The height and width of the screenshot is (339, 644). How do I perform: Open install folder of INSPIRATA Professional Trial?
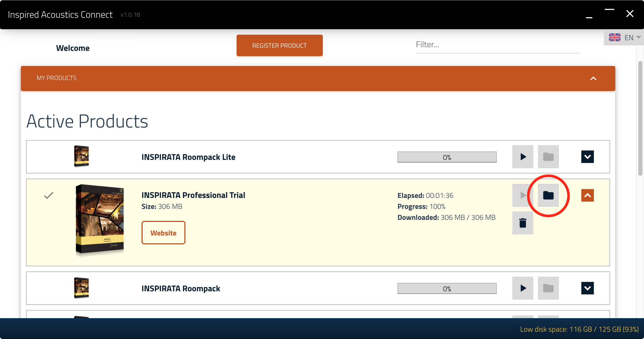click(548, 195)
